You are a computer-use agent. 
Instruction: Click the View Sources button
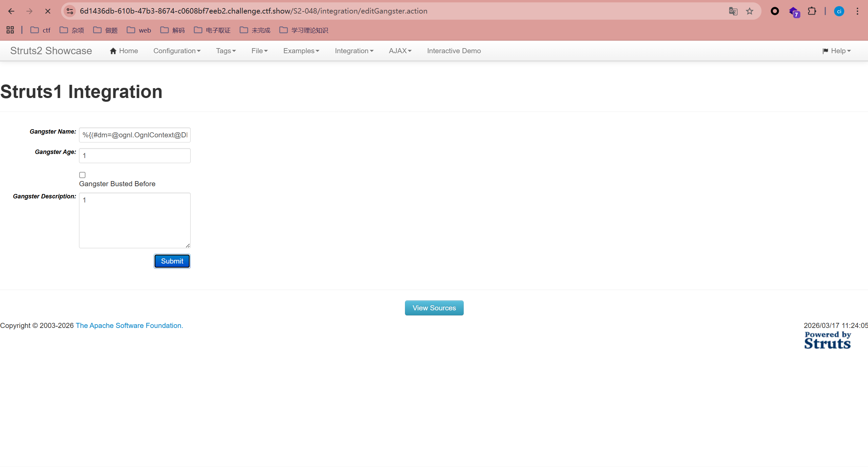434,308
